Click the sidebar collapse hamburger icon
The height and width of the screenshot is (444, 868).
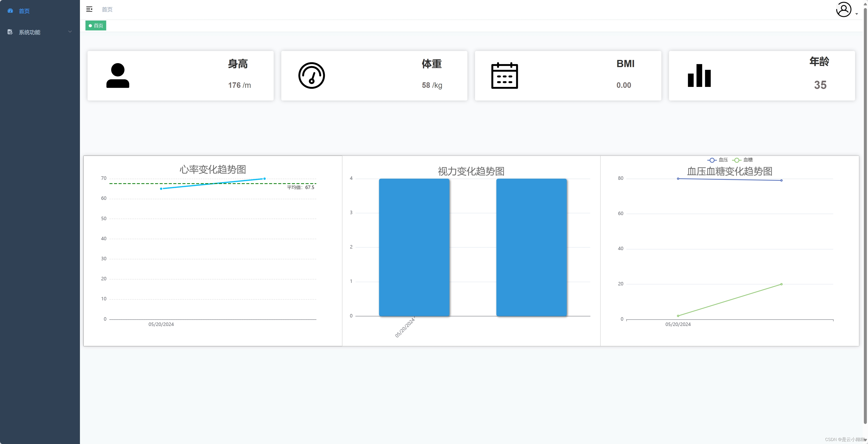pos(89,9)
